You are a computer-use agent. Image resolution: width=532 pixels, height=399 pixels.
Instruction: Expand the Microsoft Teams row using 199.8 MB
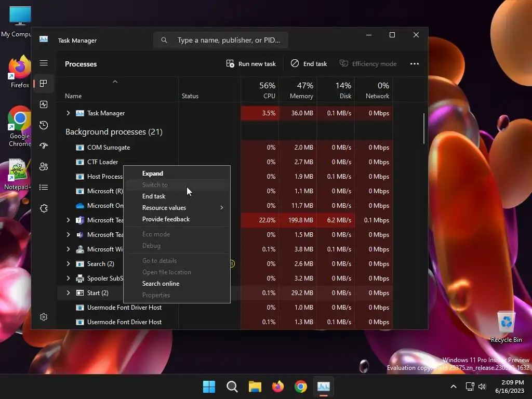(x=68, y=220)
